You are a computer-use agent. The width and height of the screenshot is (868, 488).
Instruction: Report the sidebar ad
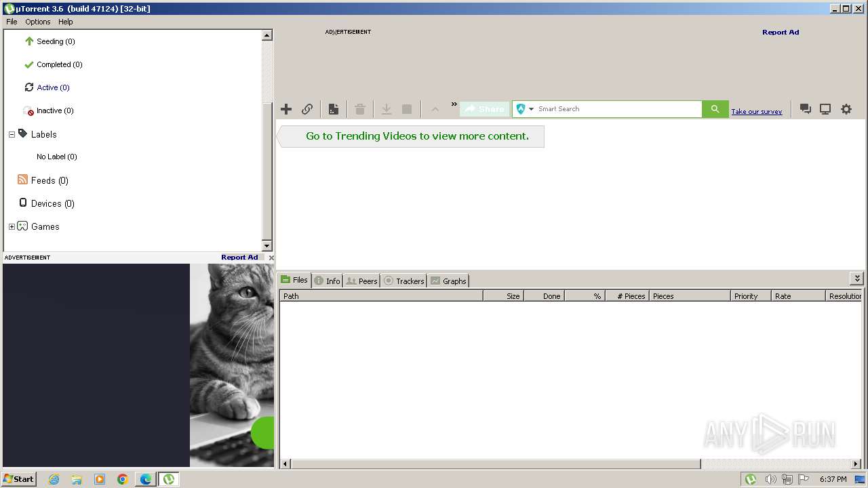point(239,258)
